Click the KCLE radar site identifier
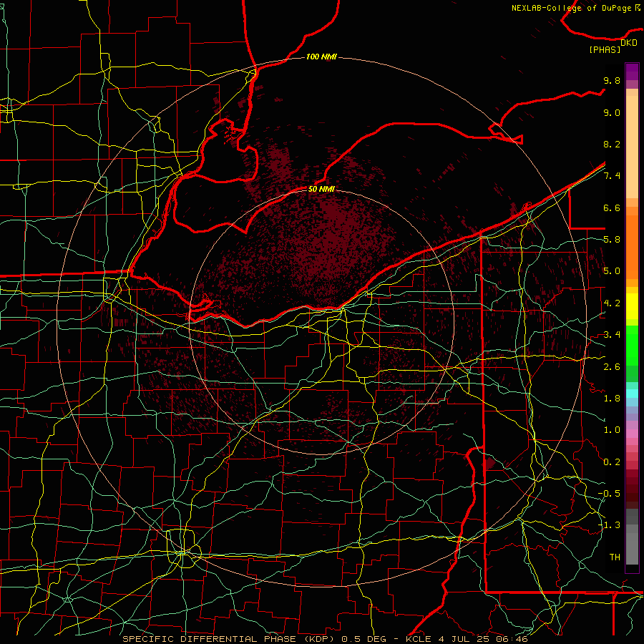The image size is (644, 644). point(419,639)
